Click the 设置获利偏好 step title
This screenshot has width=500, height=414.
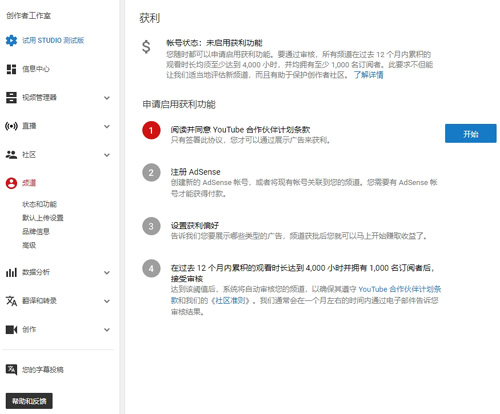coord(195,226)
